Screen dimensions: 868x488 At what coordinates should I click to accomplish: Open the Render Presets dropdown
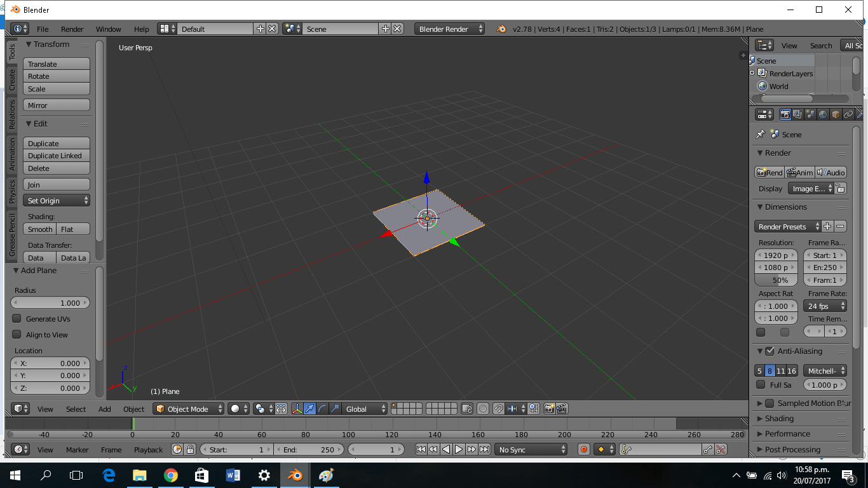[788, 227]
